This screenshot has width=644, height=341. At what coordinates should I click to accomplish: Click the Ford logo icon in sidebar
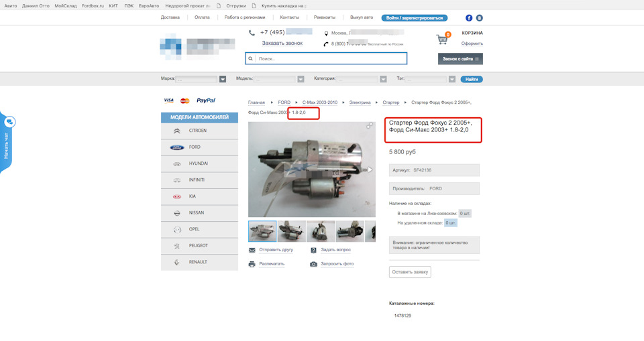(177, 147)
